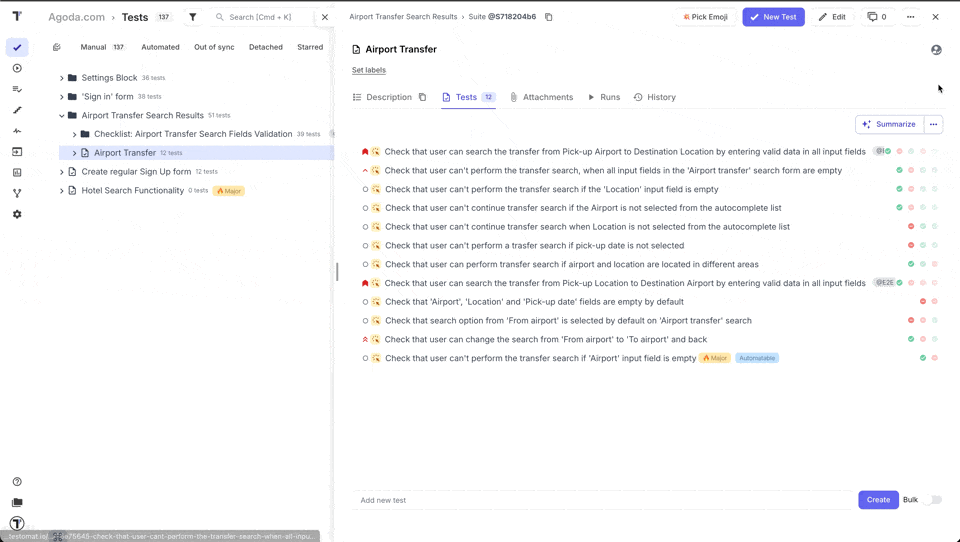
Task: Switch to the Starred filter tab
Action: point(310,47)
